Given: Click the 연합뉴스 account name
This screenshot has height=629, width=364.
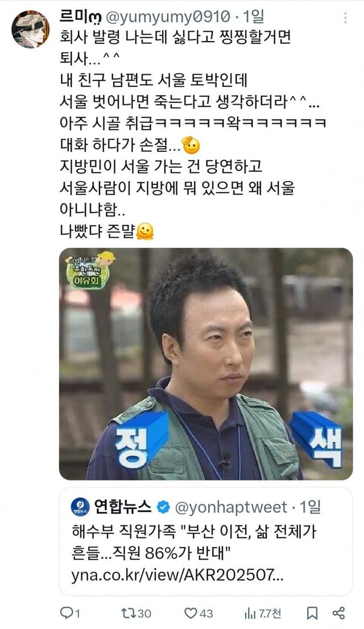Looking at the screenshot, I should click(123, 507).
